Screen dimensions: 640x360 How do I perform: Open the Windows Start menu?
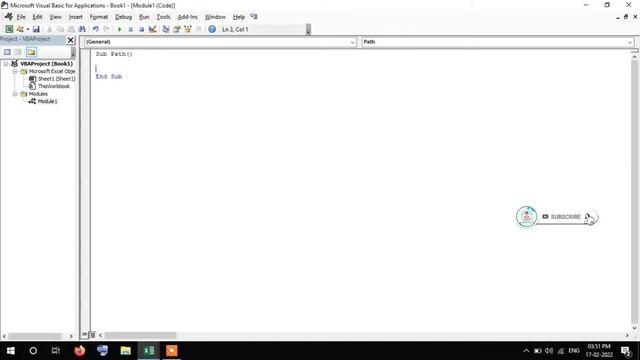[11, 351]
